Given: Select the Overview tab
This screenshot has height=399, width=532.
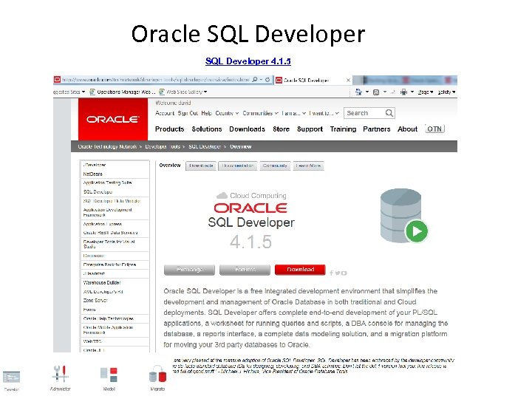Looking at the screenshot, I should pos(170,166).
